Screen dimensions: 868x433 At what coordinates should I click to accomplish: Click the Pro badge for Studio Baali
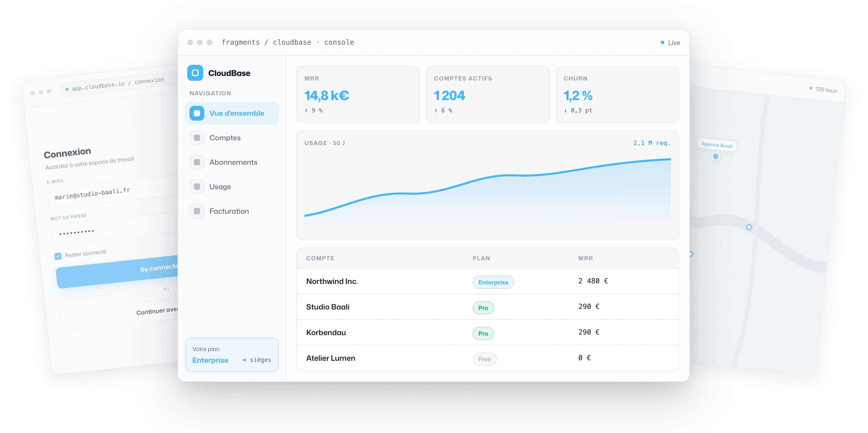coord(483,308)
